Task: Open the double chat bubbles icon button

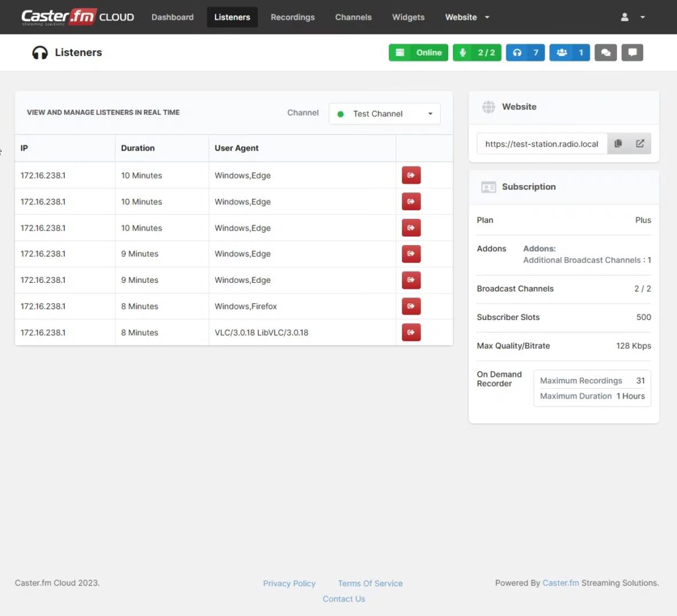Action: [606, 53]
